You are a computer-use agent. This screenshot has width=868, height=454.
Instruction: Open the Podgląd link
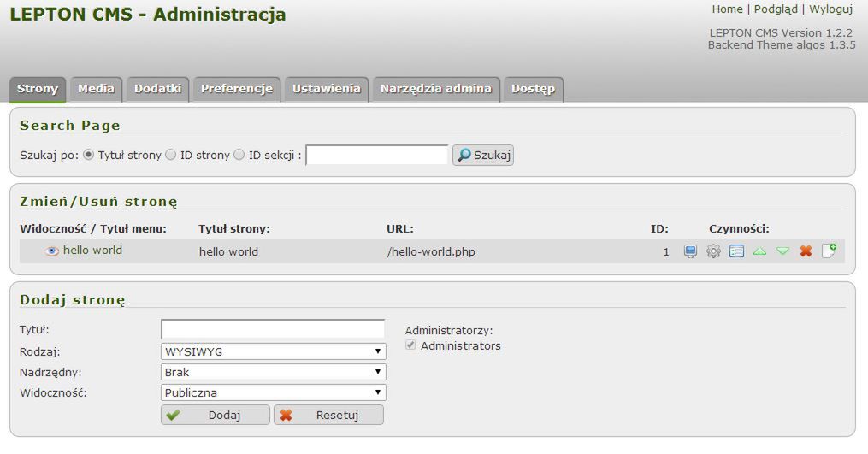776,9
